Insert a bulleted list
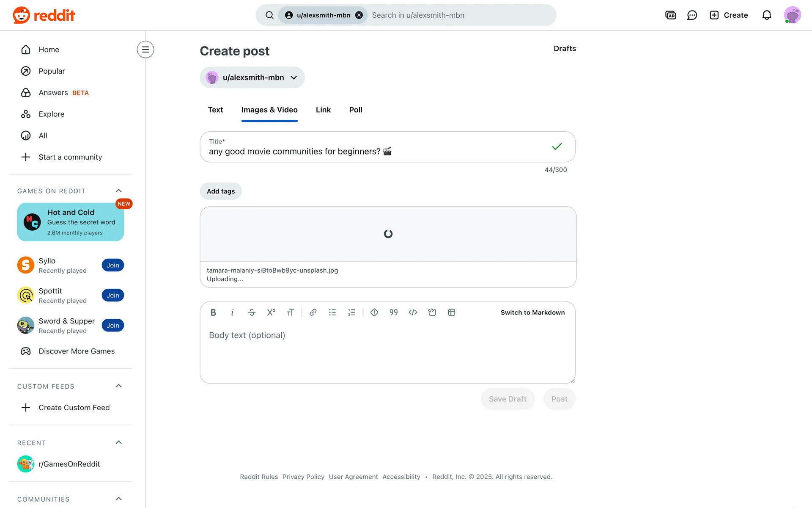Screen dimensions: 812x508 pos(332,312)
